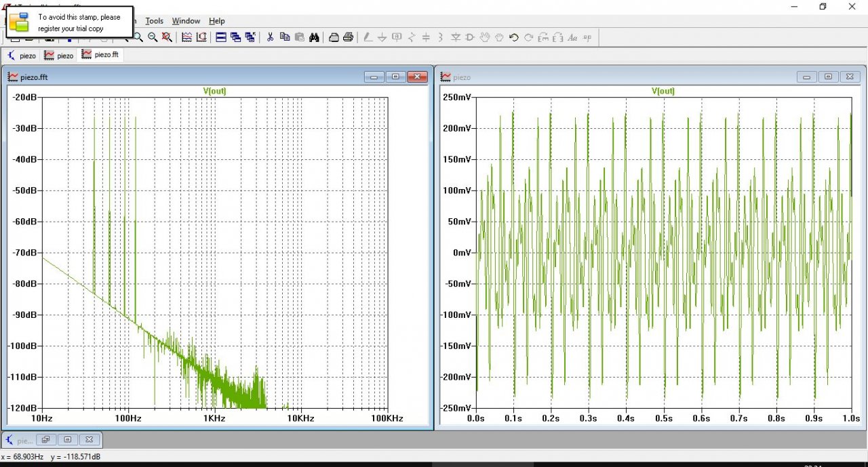
Task: Click the Mirror component icon
Action: 557,37
